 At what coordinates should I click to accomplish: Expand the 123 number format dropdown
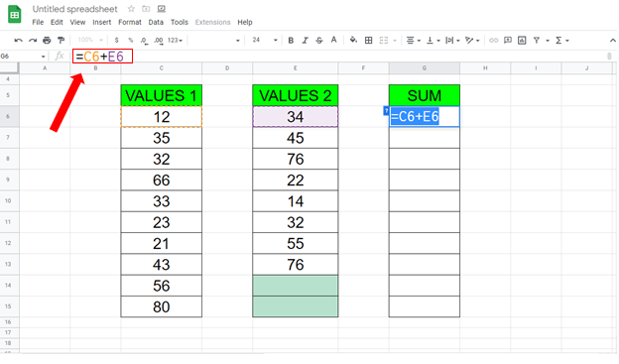(175, 41)
